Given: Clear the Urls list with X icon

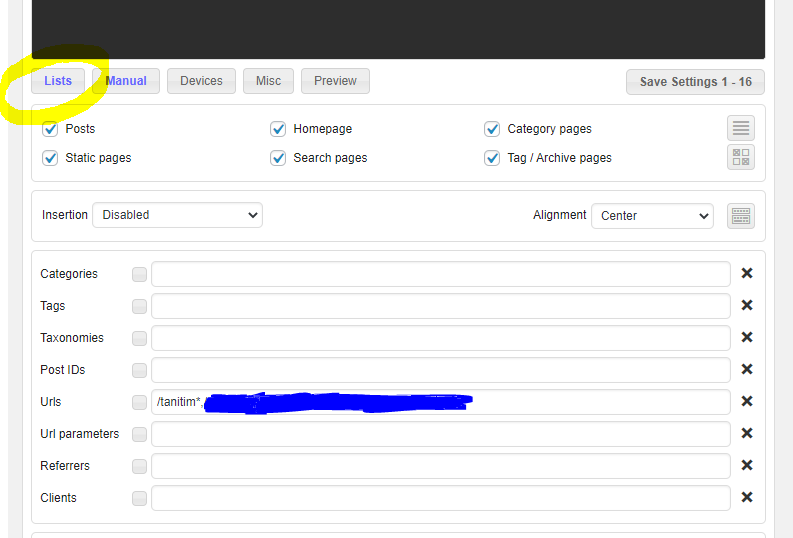Looking at the screenshot, I should [747, 401].
